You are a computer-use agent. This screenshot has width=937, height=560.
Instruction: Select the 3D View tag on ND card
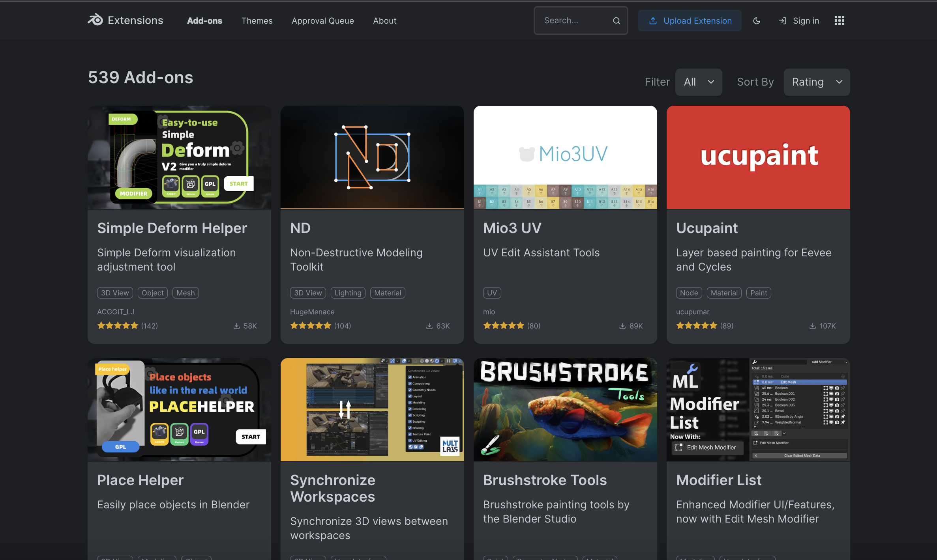point(308,293)
